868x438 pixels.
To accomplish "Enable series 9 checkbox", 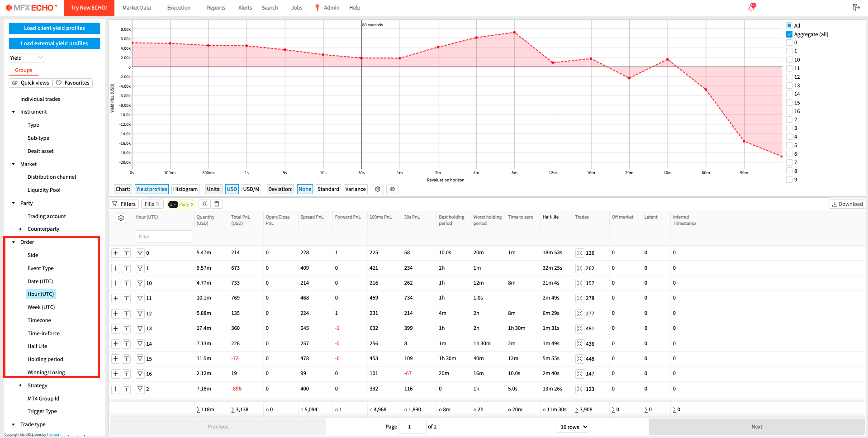I will [x=789, y=180].
